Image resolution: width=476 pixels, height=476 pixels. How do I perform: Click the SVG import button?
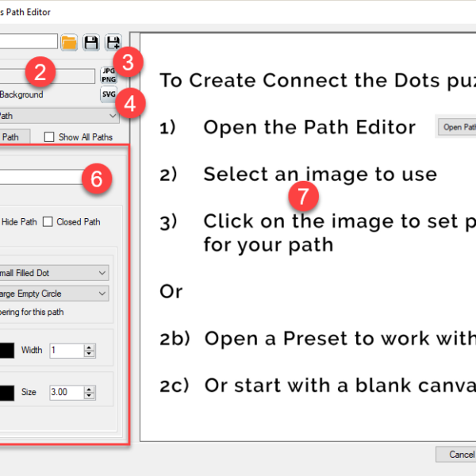tap(109, 95)
